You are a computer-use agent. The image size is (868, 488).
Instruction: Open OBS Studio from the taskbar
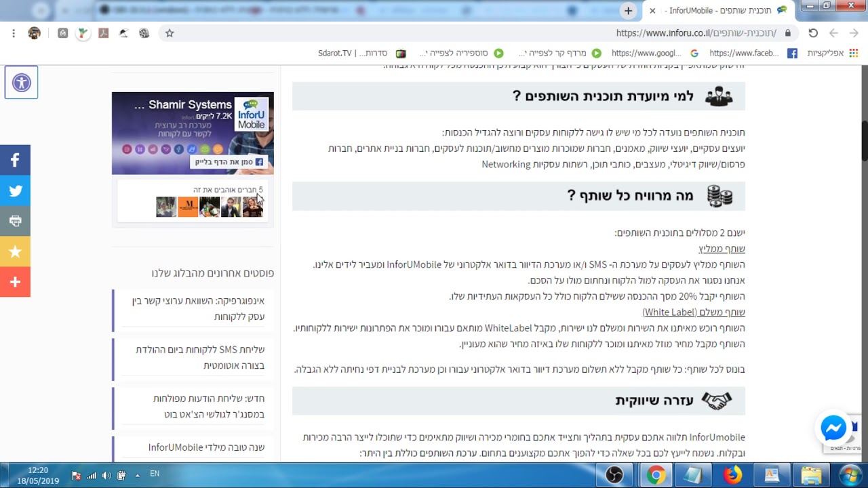pos(614,475)
